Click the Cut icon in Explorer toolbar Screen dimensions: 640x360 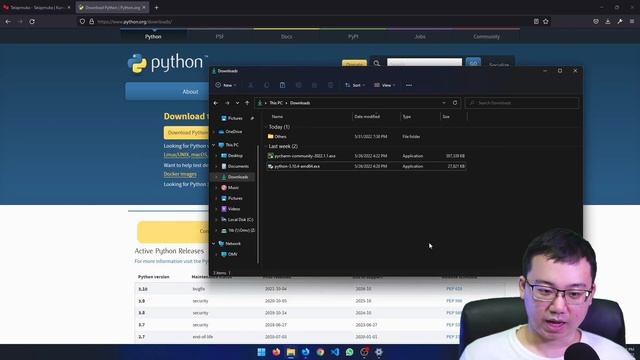(251, 85)
